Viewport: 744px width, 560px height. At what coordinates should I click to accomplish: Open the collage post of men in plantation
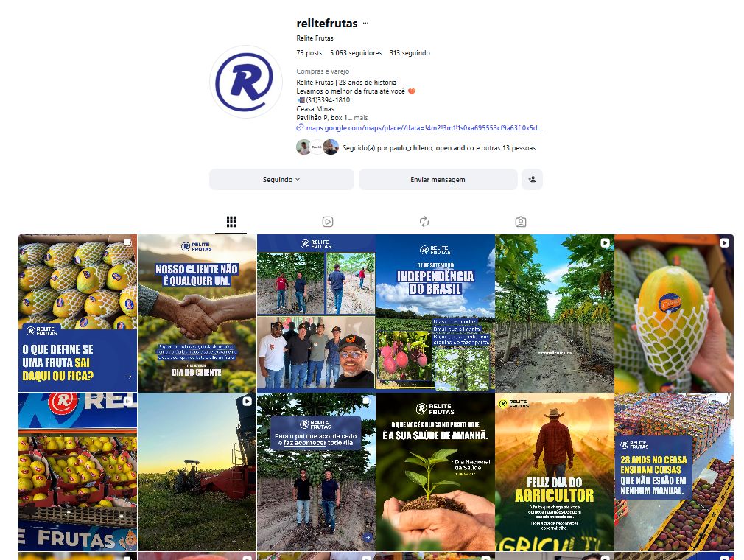click(x=316, y=313)
